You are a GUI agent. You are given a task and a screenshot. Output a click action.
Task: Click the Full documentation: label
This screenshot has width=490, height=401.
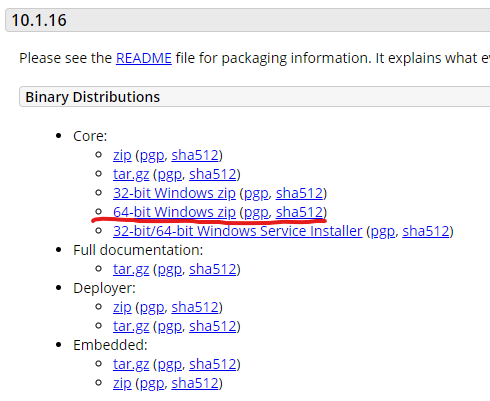pyautogui.click(x=138, y=250)
